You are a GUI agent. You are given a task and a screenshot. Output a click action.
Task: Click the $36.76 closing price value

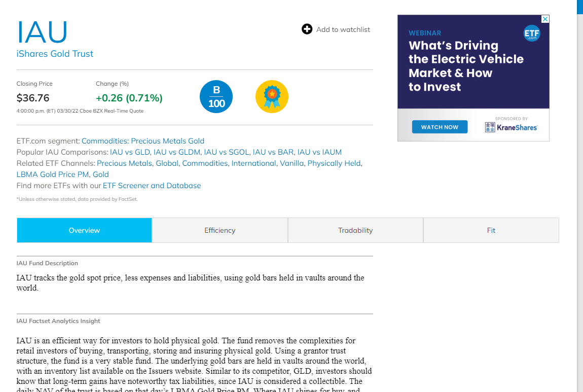[33, 98]
